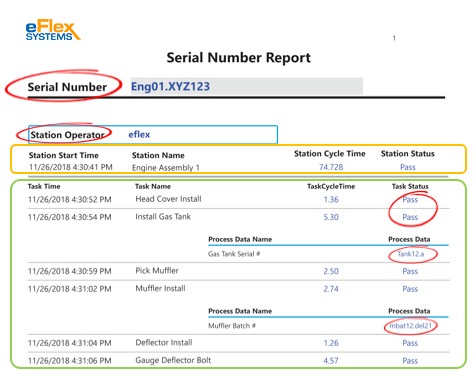476x376 pixels.
Task: Select the serial number field Eng01.XYZ123
Action: 247,86
